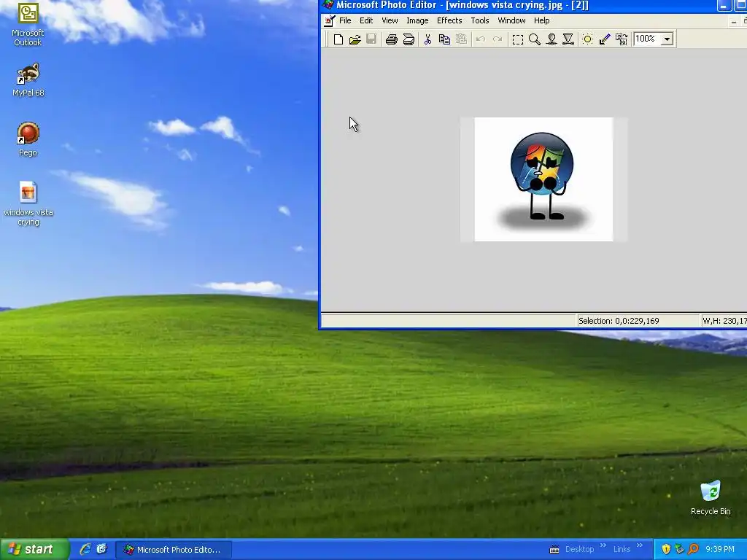Open the View menu
Image resolution: width=747 pixels, height=560 pixels.
pos(390,20)
